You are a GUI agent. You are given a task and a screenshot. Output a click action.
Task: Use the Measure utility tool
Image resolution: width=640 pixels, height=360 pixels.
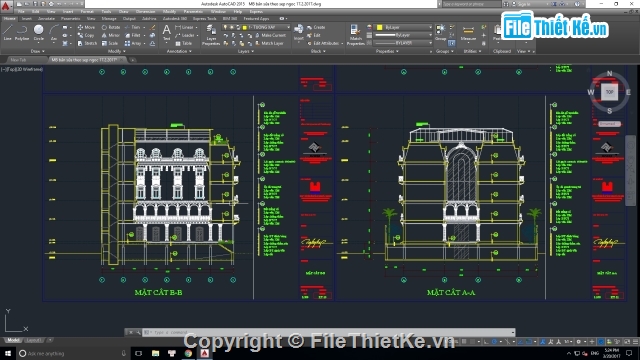(x=468, y=33)
